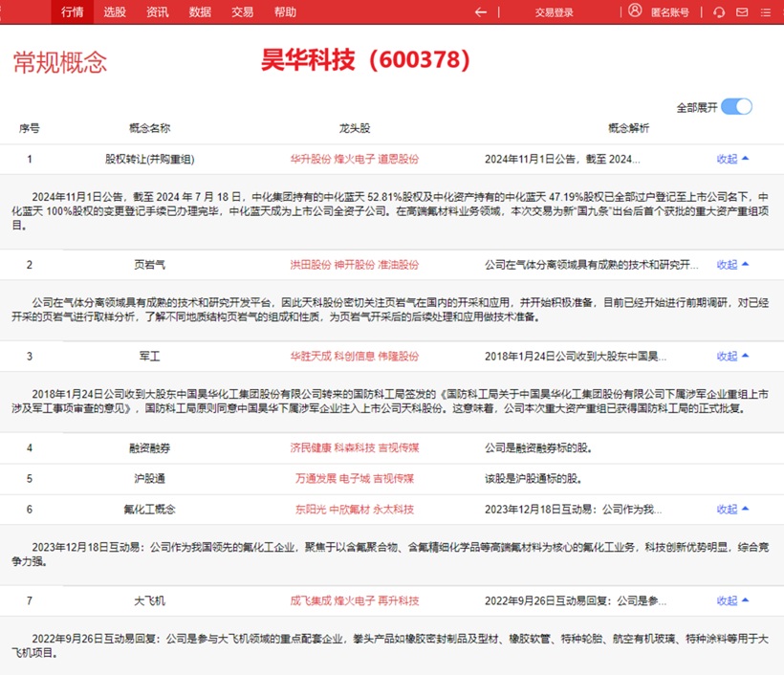Click the 常规概念 heading

60,62
